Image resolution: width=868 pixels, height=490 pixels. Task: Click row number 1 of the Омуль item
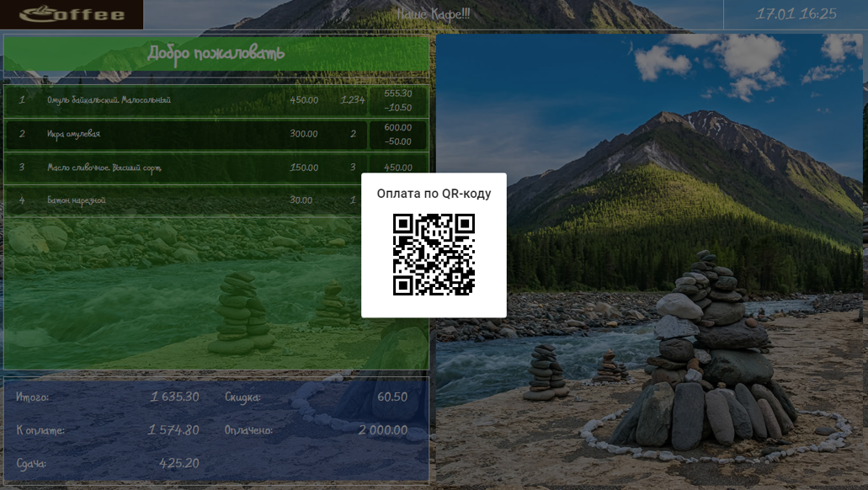[22, 100]
